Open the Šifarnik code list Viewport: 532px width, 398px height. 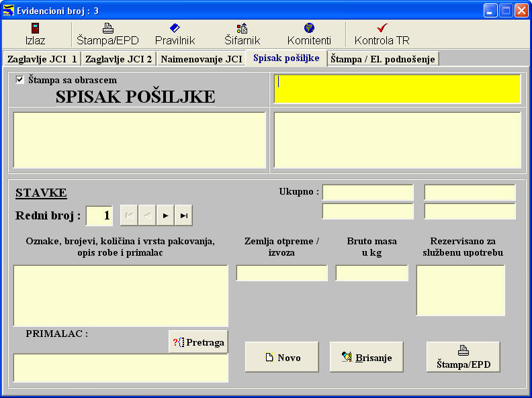[x=242, y=34]
